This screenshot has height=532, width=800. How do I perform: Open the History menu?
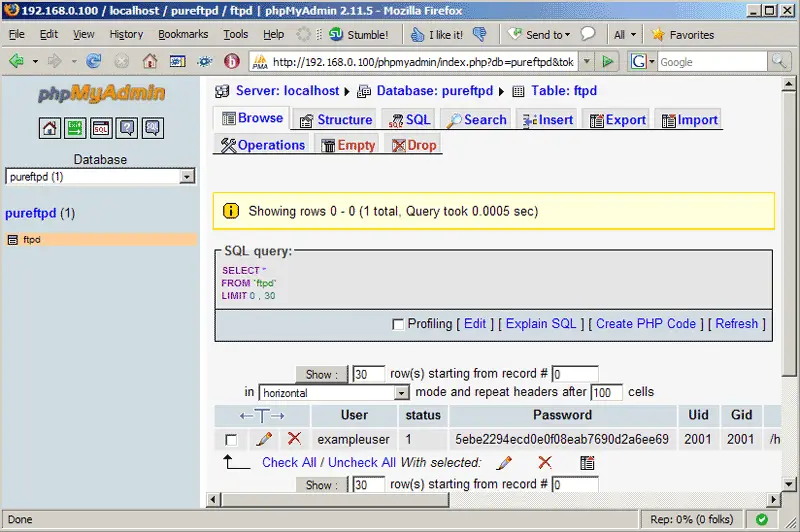click(x=126, y=34)
